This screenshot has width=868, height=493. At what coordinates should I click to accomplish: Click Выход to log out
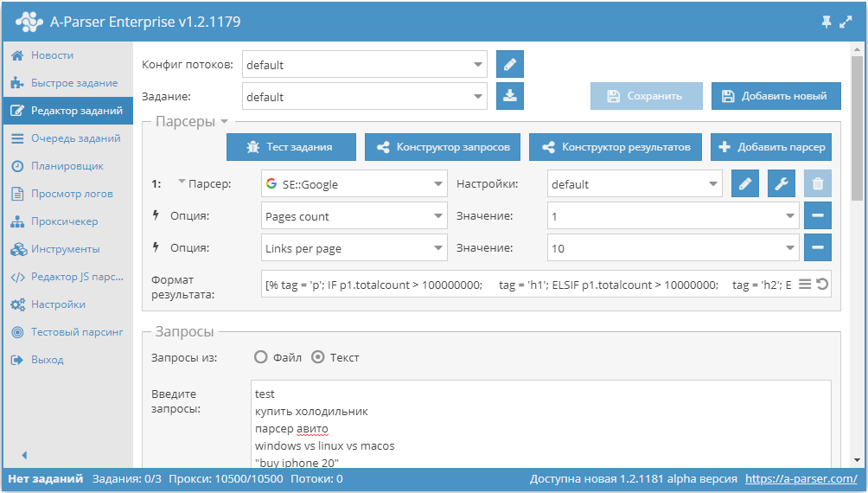pyautogui.click(x=68, y=360)
